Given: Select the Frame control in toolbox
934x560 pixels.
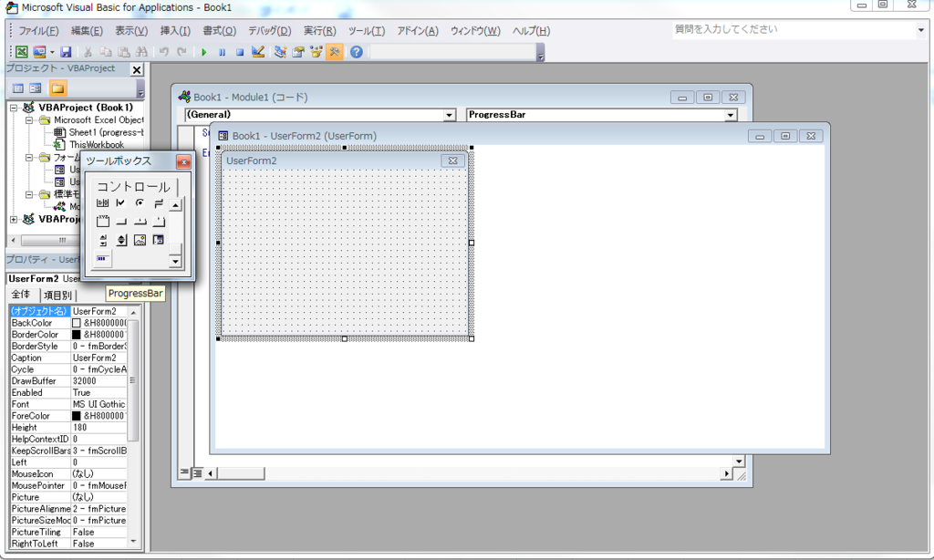Looking at the screenshot, I should click(102, 222).
